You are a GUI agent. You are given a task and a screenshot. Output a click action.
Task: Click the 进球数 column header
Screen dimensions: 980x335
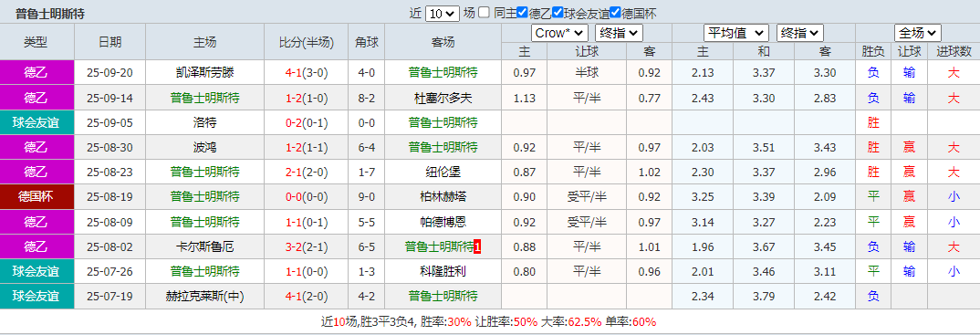point(954,51)
